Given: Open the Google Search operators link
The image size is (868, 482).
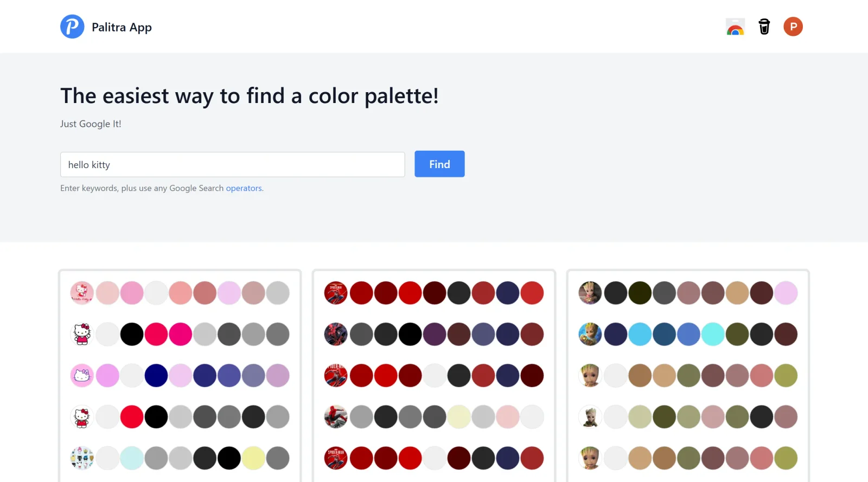Looking at the screenshot, I should [x=244, y=188].
